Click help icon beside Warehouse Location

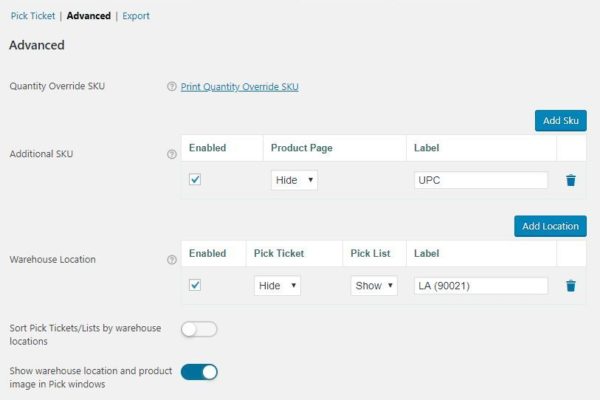(172, 260)
